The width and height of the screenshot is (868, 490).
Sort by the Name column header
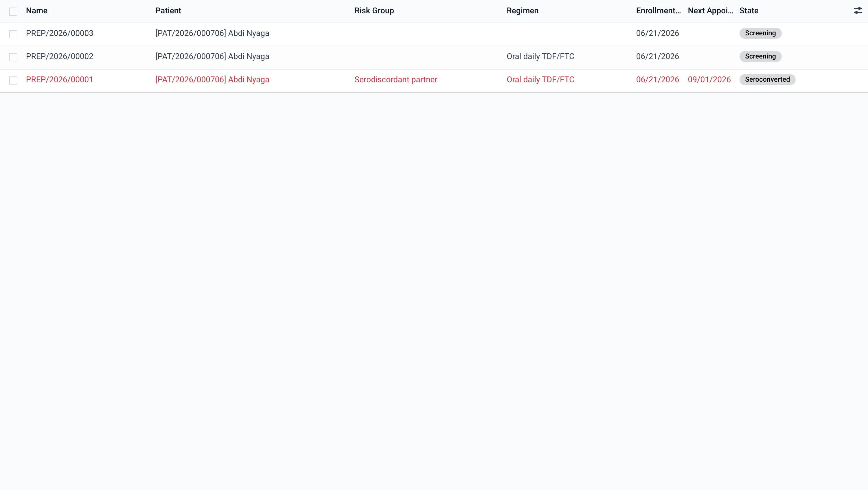(x=37, y=11)
